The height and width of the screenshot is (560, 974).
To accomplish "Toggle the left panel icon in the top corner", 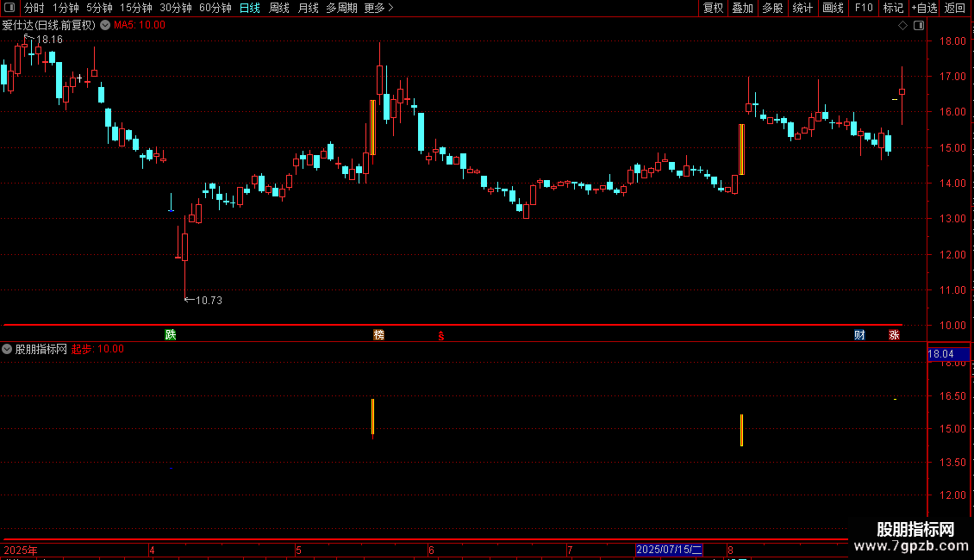I will (9, 8).
